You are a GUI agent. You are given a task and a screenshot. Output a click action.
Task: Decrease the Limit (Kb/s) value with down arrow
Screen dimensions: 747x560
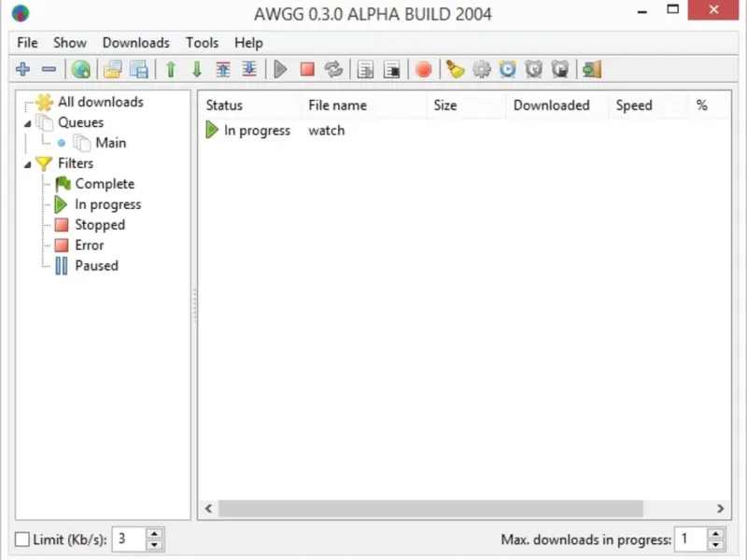pyautogui.click(x=154, y=545)
